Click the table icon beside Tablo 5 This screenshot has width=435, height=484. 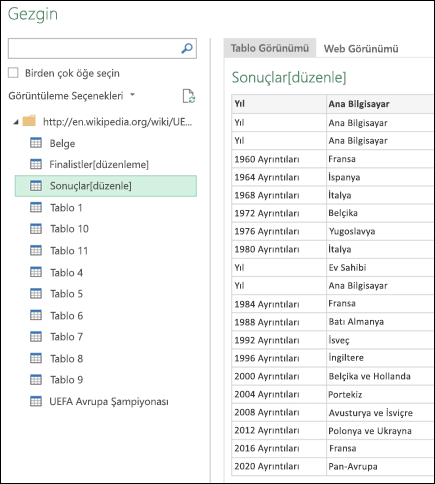click(36, 294)
